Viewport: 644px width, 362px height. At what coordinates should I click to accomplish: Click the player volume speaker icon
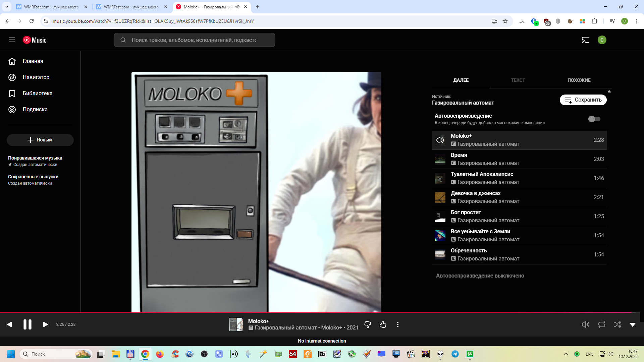pos(585,324)
